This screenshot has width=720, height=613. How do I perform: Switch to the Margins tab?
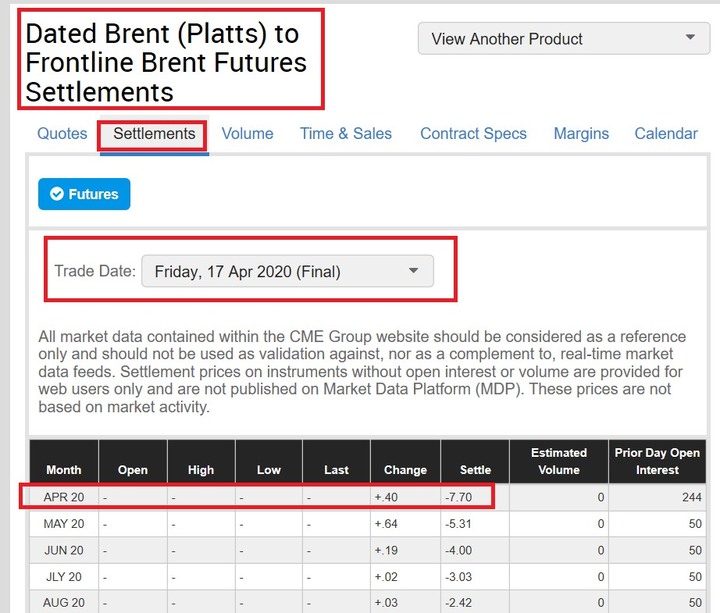coord(581,134)
